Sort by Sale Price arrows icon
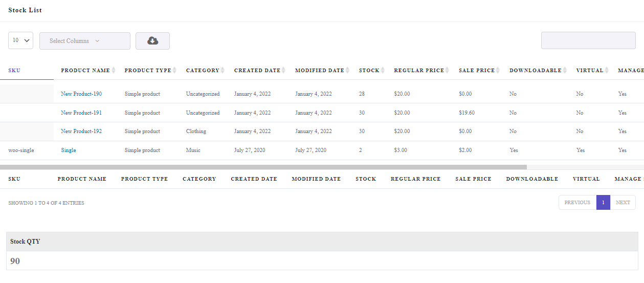 click(x=499, y=70)
